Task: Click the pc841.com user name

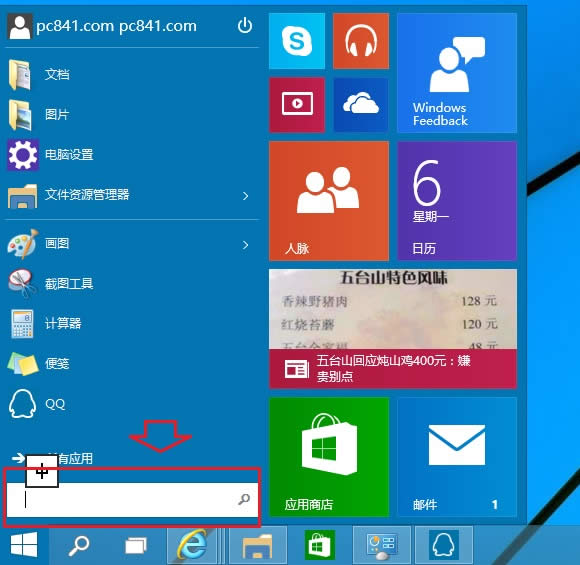Action: pos(117,26)
